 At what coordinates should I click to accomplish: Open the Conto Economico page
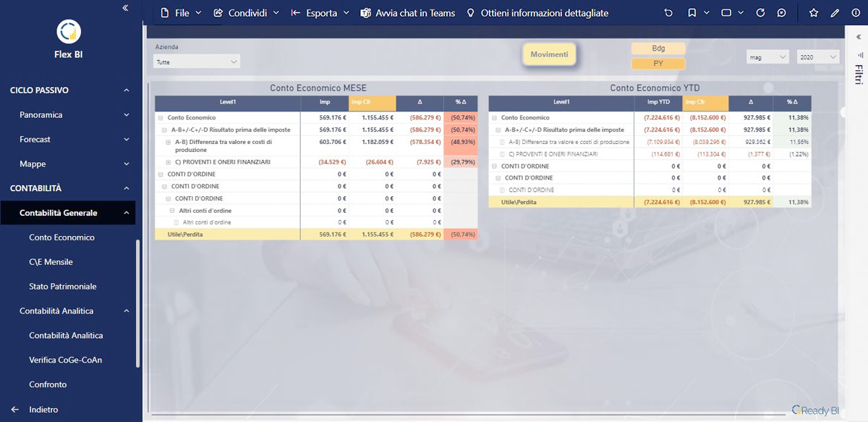coord(61,237)
